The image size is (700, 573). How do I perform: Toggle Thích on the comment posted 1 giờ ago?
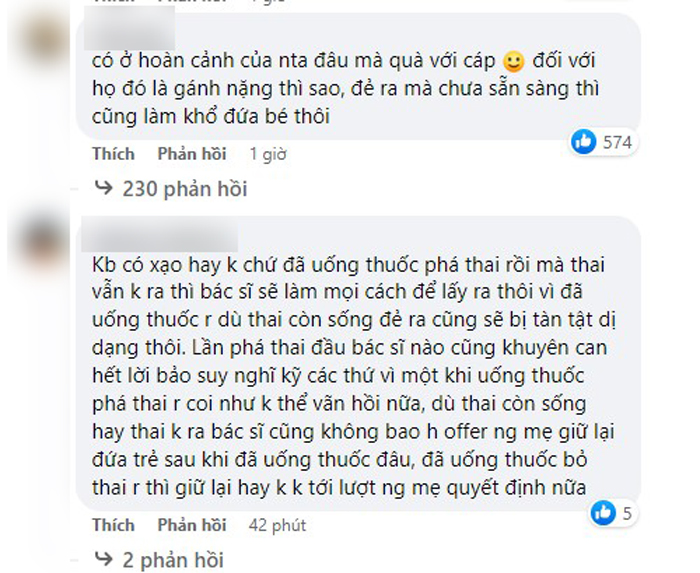(113, 154)
